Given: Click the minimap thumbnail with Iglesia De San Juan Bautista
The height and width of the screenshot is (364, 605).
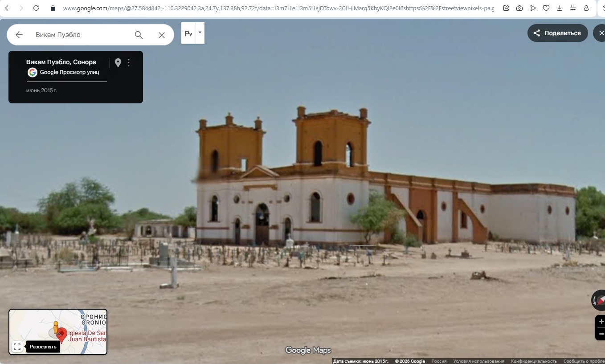Looking at the screenshot, I should 58,332.
